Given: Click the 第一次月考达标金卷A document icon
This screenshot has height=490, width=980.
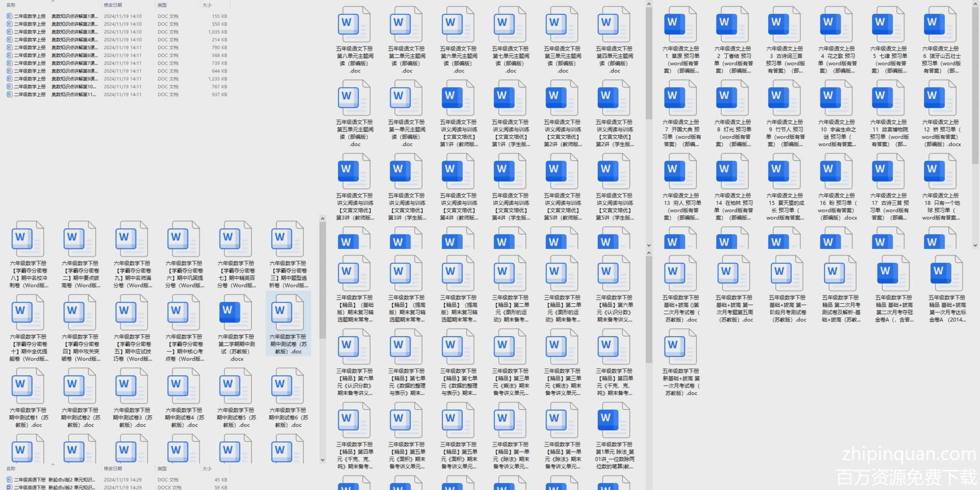Looking at the screenshot, I should point(947,273).
